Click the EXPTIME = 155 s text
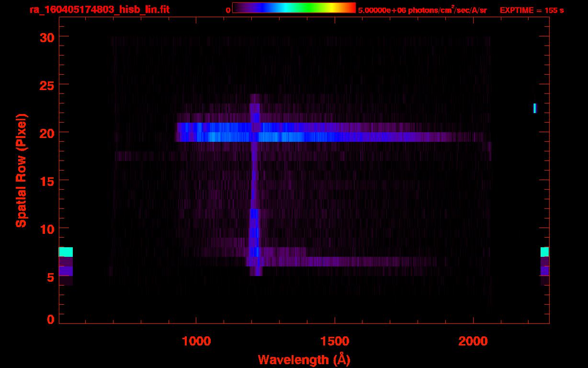Screen dimensions: 588x368 tap(531, 10)
